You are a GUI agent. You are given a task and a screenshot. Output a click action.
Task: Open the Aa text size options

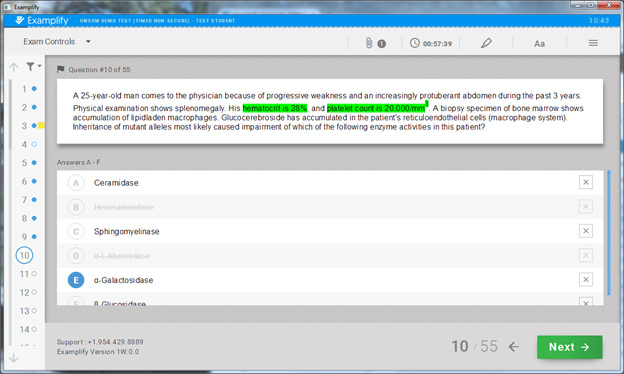[539, 44]
